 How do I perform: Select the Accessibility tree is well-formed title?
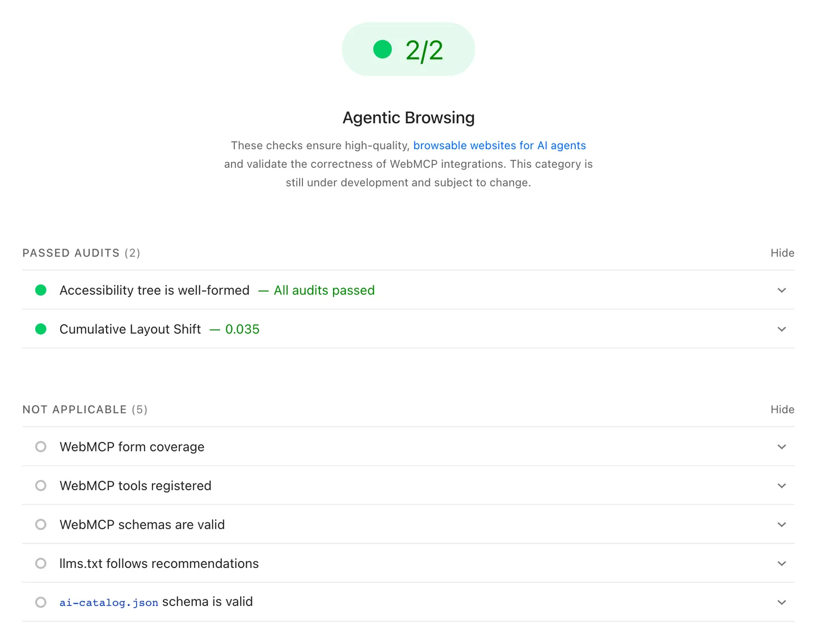pyautogui.click(x=154, y=291)
